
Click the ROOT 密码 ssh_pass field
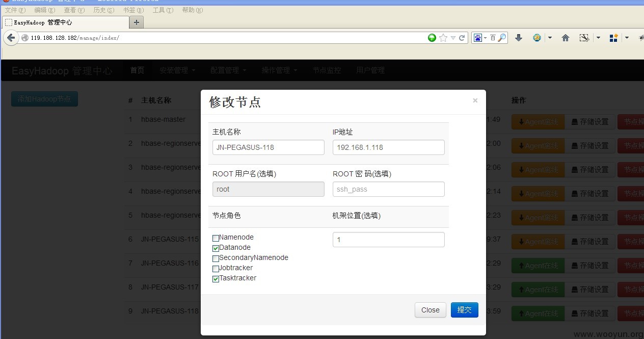click(389, 189)
